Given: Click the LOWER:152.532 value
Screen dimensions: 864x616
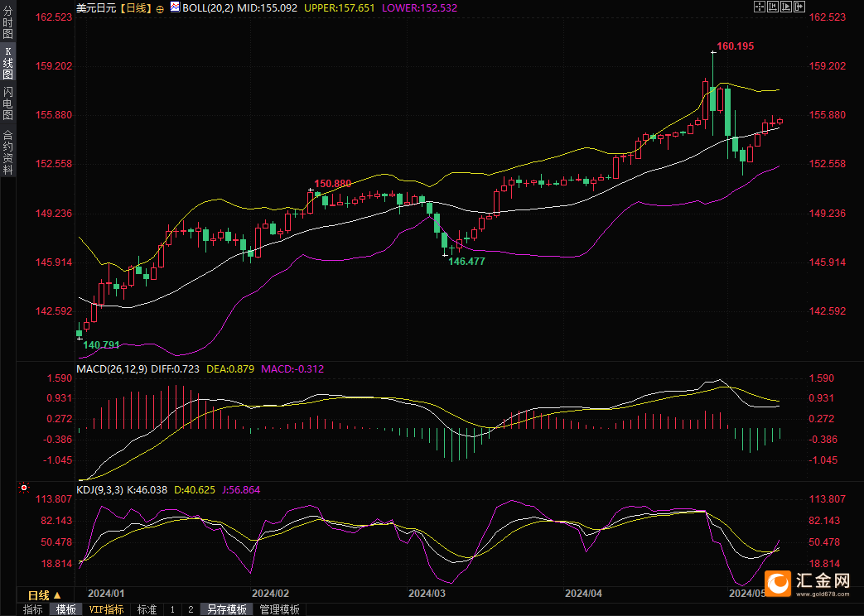Looking at the screenshot, I should pyautogui.click(x=419, y=8).
